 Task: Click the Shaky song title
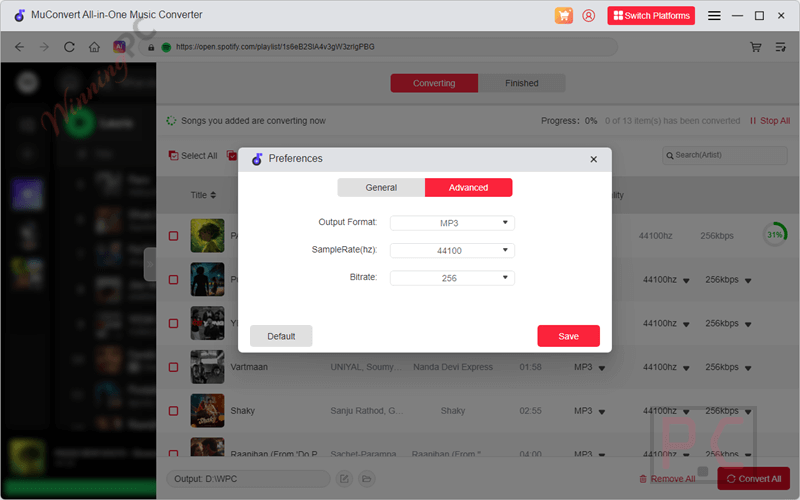[x=242, y=411]
